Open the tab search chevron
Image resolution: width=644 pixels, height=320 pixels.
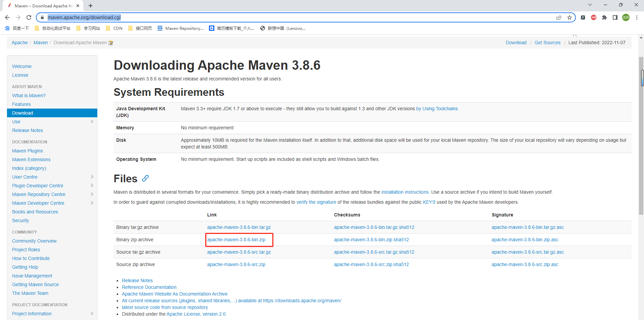590,5
